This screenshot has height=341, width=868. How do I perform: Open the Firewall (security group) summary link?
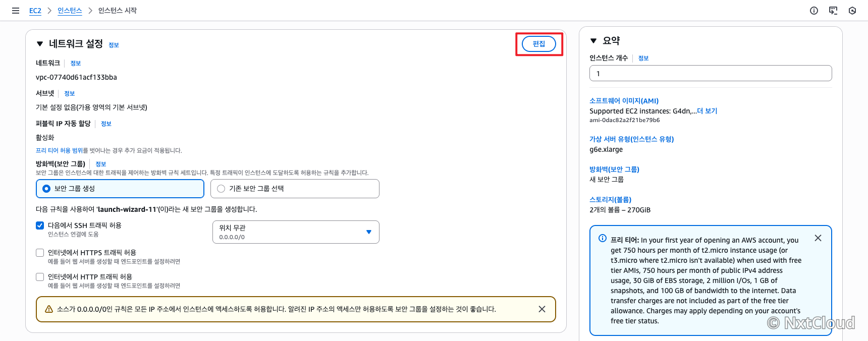615,169
